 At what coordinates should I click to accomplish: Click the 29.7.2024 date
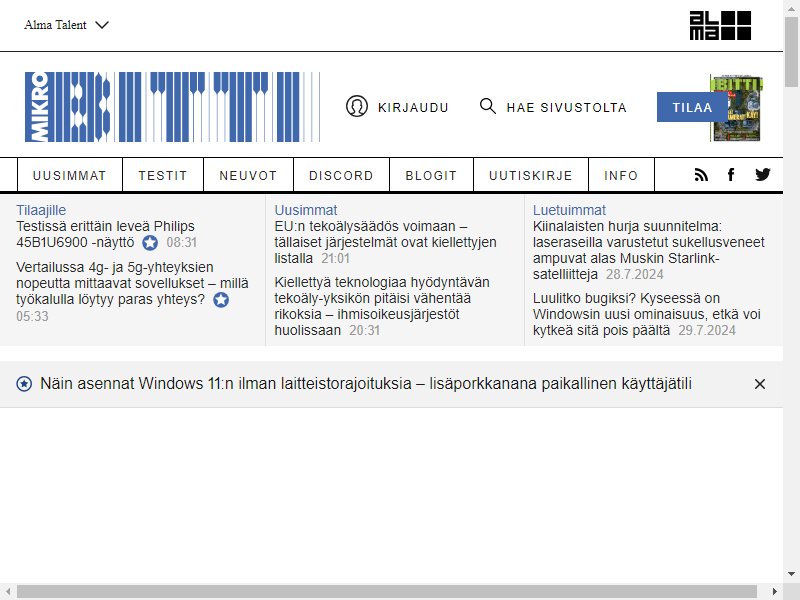coord(707,331)
